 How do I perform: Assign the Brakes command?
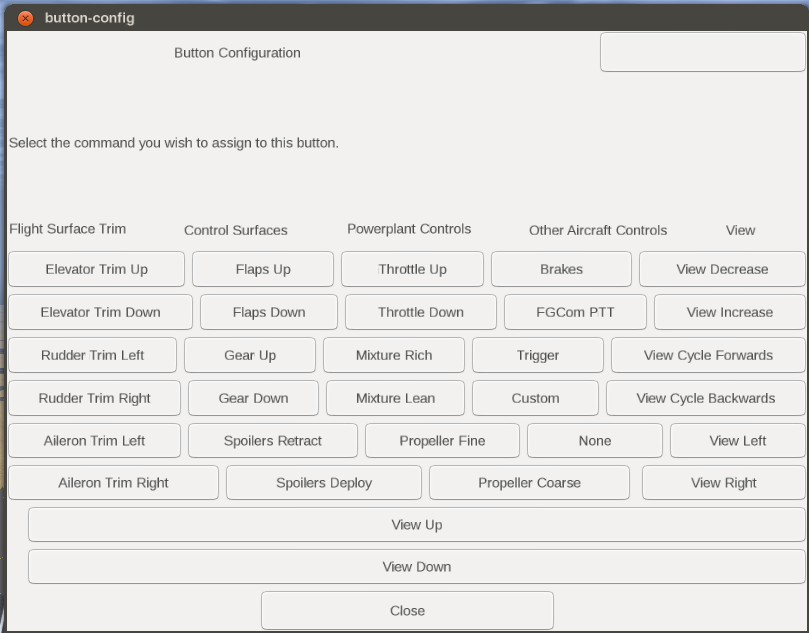(561, 269)
